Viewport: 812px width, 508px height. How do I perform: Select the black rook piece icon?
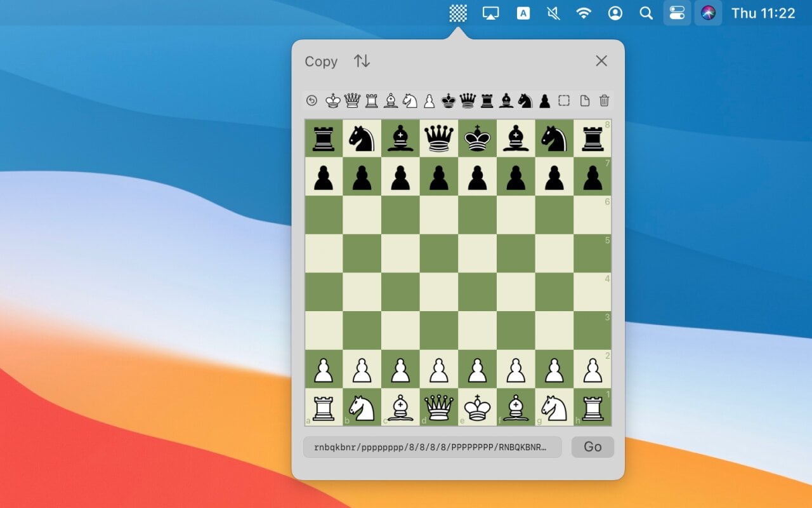coord(487,100)
